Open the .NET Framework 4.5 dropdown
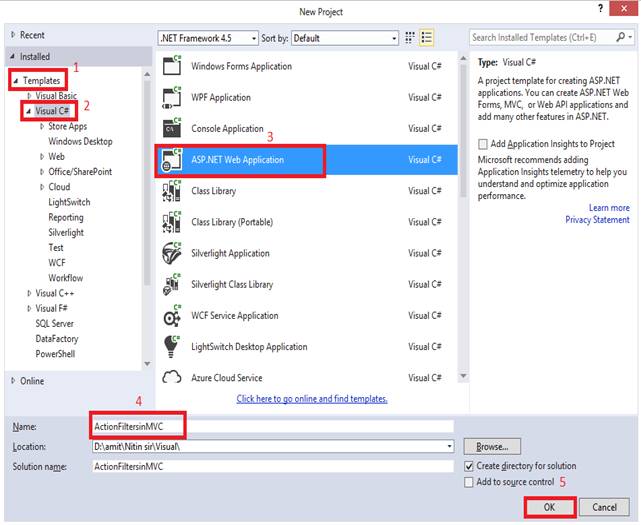The width and height of the screenshot is (641, 525). 208,38
